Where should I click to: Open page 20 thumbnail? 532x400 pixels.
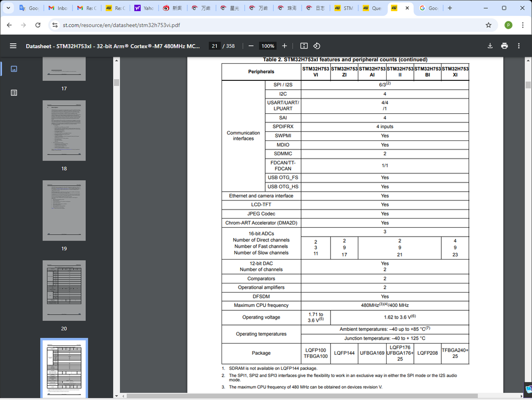tap(64, 290)
